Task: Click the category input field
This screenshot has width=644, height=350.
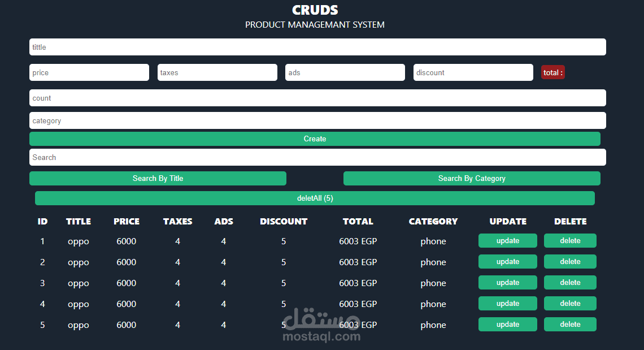Action: pos(317,120)
